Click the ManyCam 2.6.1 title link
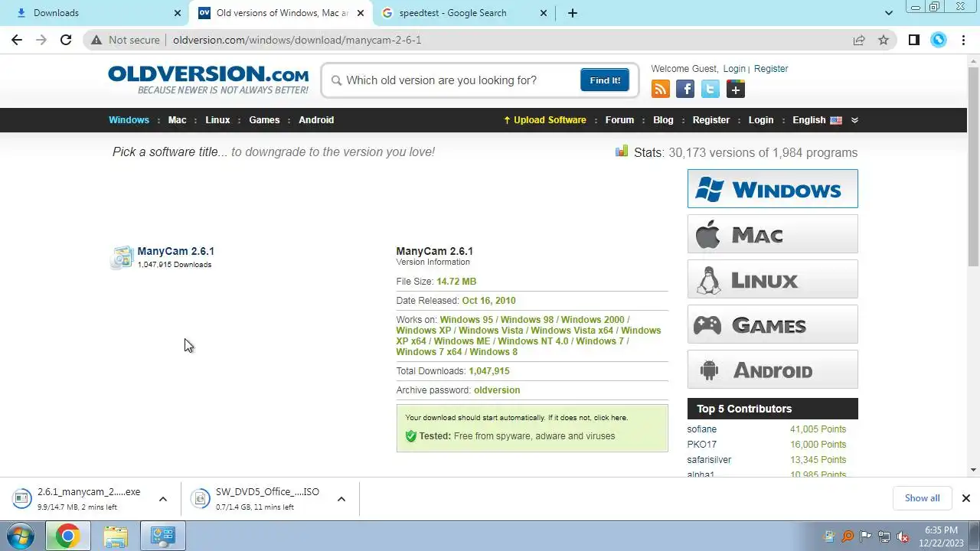Screen dimensions: 980x551 (x=175, y=251)
